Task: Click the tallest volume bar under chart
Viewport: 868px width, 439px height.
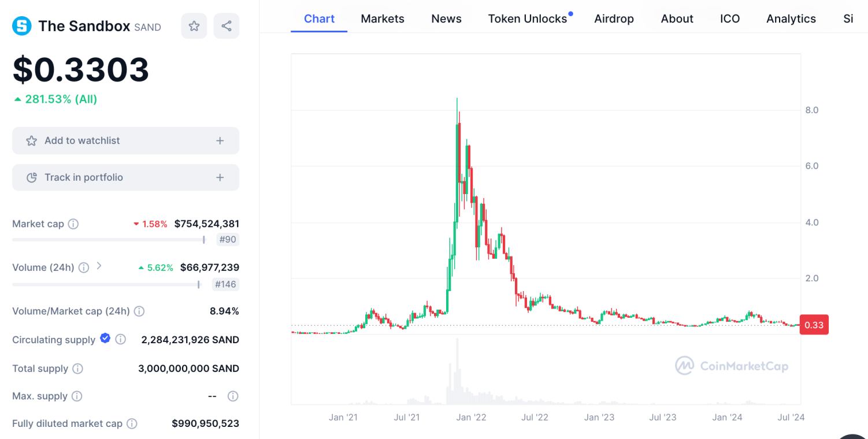Action: coord(457,371)
